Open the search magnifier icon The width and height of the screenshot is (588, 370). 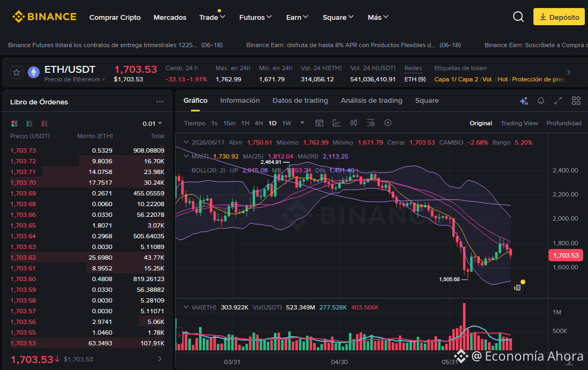(x=518, y=17)
